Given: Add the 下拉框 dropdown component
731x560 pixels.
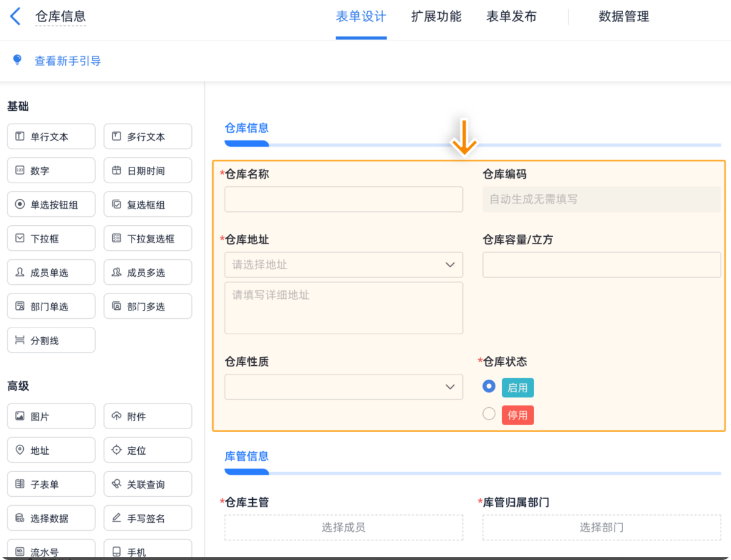Looking at the screenshot, I should click(51, 239).
